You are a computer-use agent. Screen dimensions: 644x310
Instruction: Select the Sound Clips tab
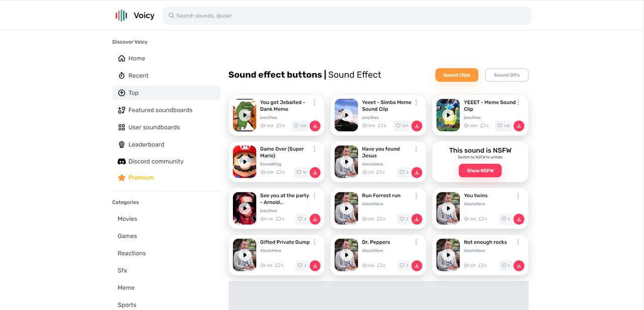[456, 75]
